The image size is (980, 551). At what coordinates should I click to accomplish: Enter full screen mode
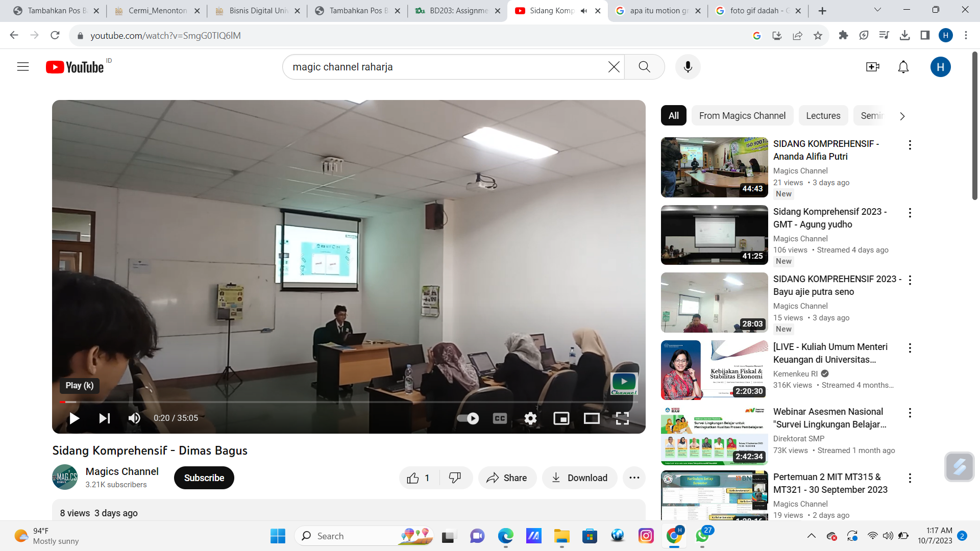(x=622, y=418)
